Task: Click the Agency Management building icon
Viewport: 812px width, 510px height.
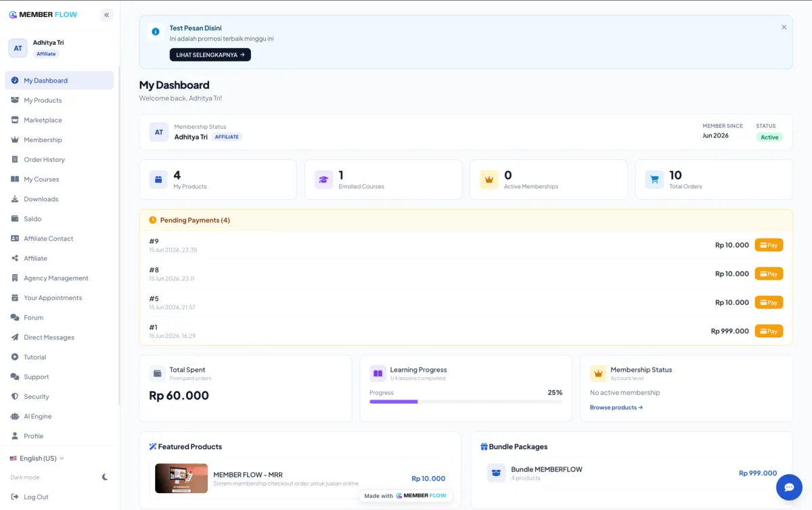Action: pyautogui.click(x=15, y=278)
